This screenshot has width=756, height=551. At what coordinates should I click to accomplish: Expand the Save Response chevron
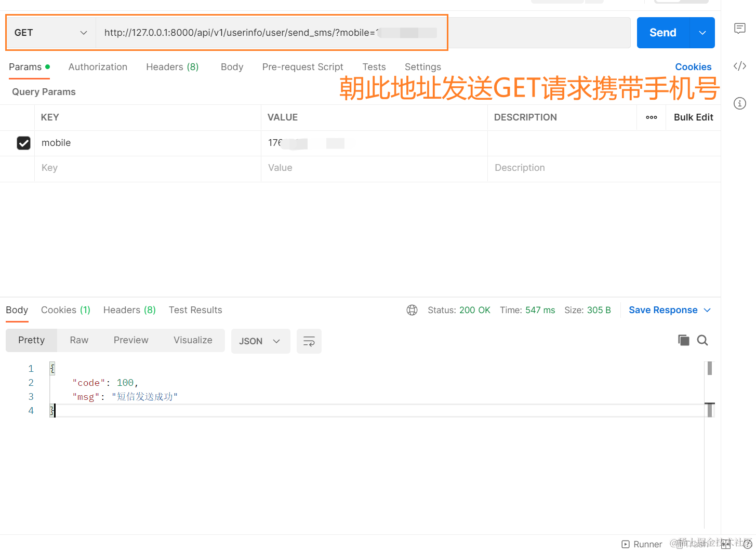707,310
